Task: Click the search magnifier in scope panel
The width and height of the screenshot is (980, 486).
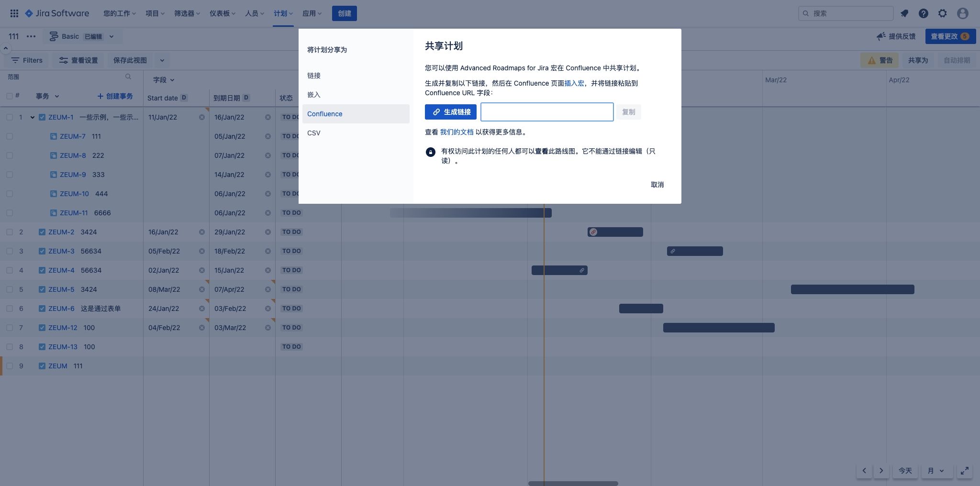Action: pyautogui.click(x=128, y=77)
